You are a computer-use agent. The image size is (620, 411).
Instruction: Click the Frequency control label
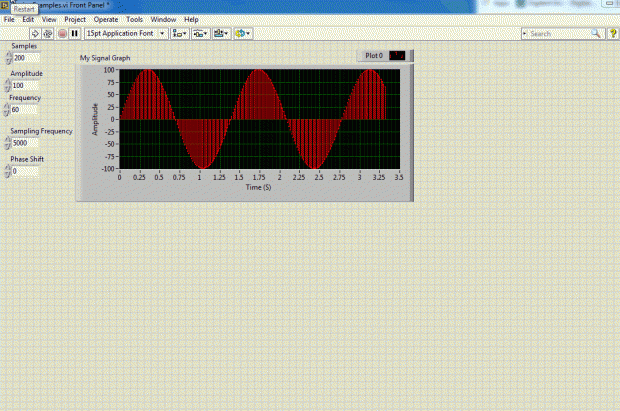point(25,98)
